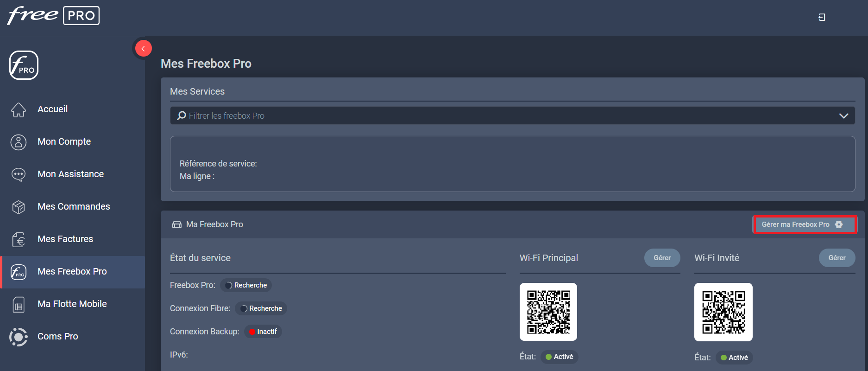Image resolution: width=868 pixels, height=371 pixels.
Task: Click the Wi-Fi Principal QR code
Action: pyautogui.click(x=548, y=312)
